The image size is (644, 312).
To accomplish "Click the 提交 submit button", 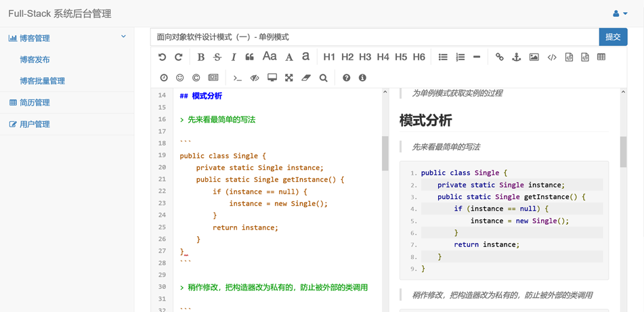I will [614, 37].
